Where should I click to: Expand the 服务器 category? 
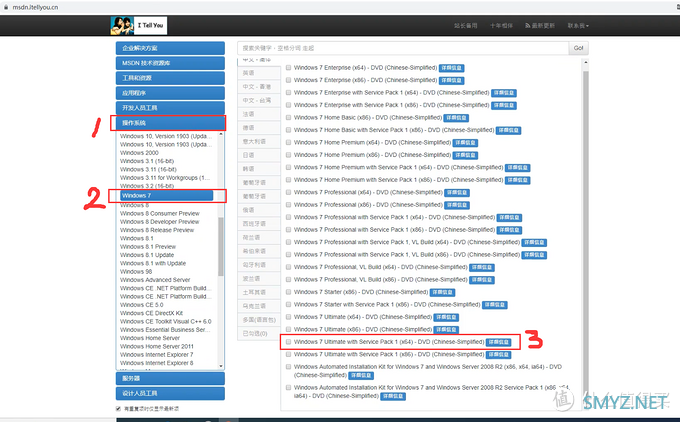(x=170, y=378)
